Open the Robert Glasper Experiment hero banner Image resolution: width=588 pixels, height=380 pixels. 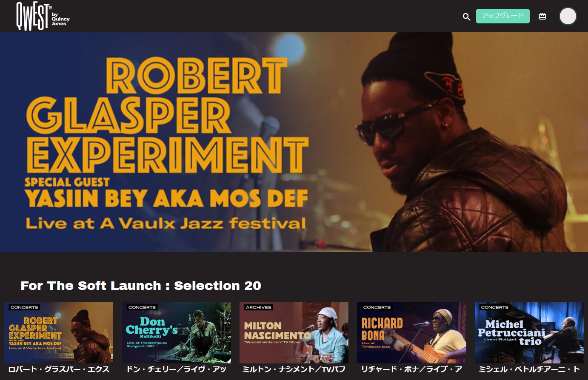[x=294, y=142]
